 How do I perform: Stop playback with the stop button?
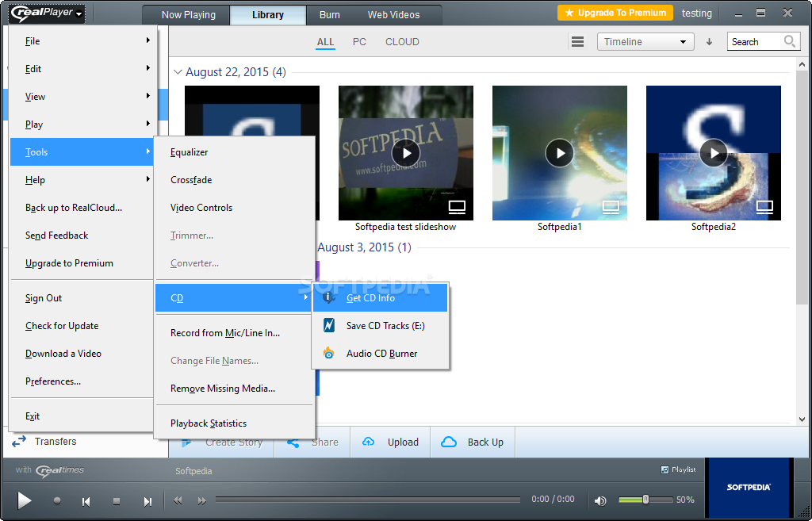pyautogui.click(x=117, y=501)
